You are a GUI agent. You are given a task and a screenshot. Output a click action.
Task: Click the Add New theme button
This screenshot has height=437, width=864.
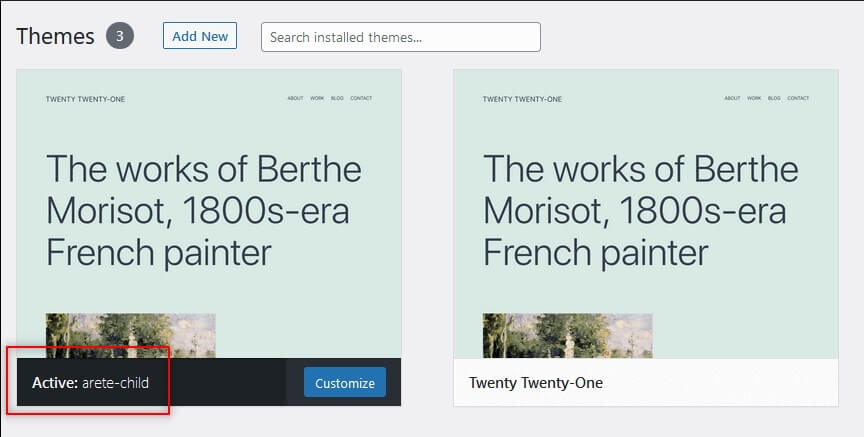point(200,36)
